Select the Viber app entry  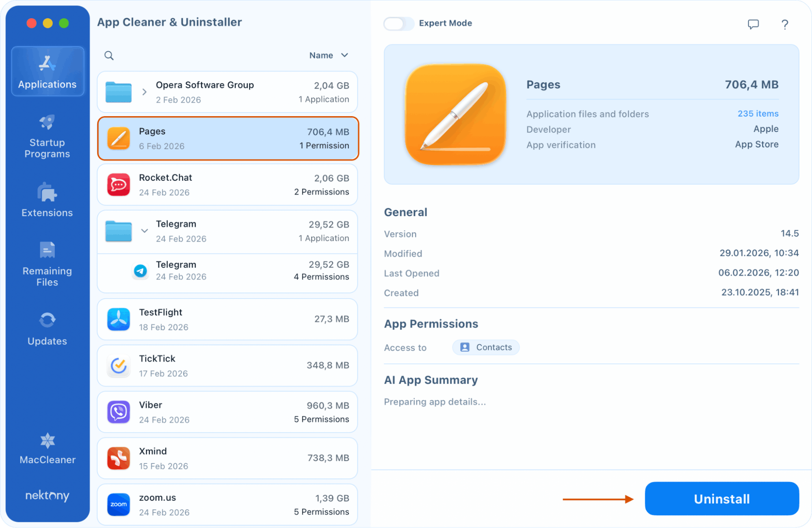227,412
